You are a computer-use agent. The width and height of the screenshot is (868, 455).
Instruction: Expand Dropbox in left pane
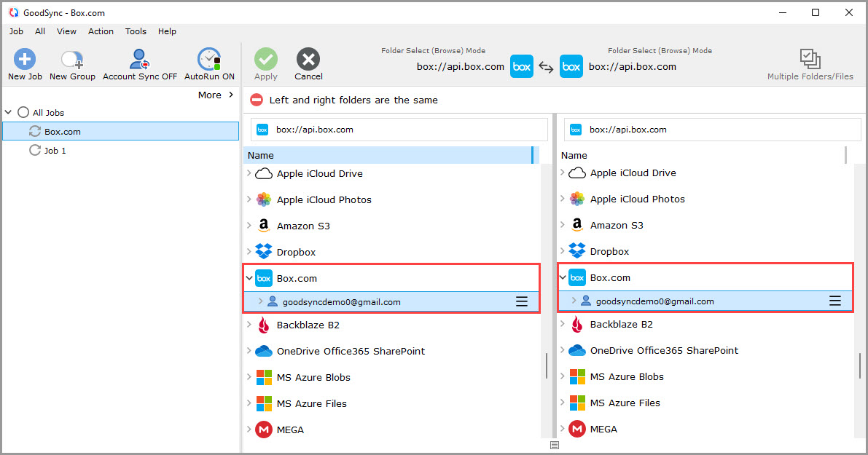[249, 252]
